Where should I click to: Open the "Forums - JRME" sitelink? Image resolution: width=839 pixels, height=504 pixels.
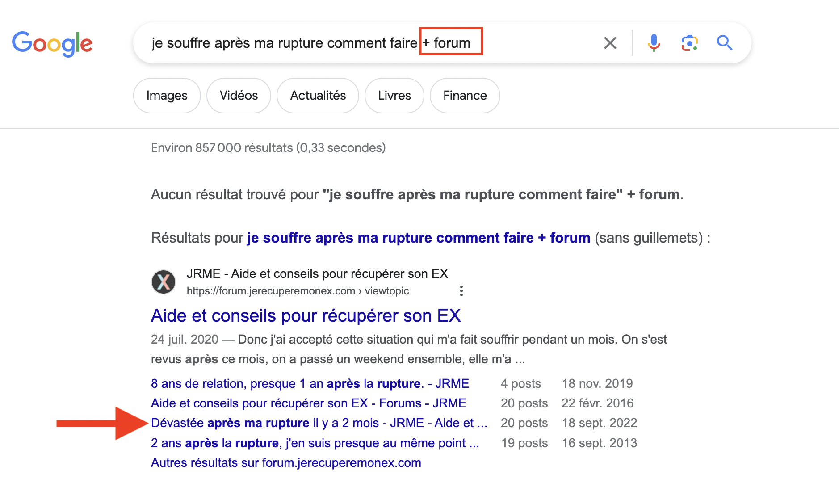pyautogui.click(x=308, y=403)
